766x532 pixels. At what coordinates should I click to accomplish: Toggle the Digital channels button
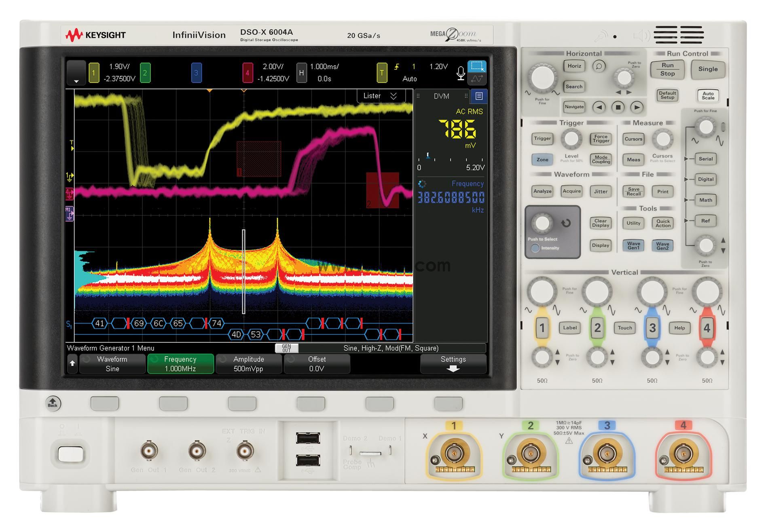pos(706,179)
